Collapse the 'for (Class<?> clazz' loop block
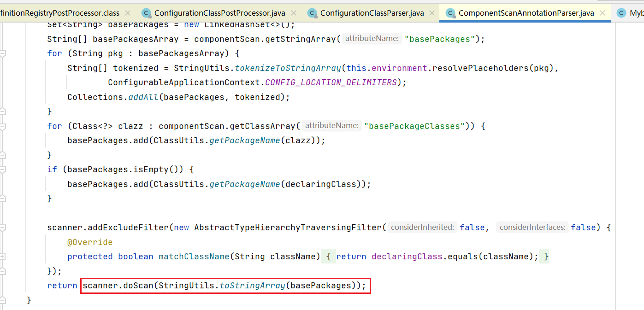 click(3, 126)
